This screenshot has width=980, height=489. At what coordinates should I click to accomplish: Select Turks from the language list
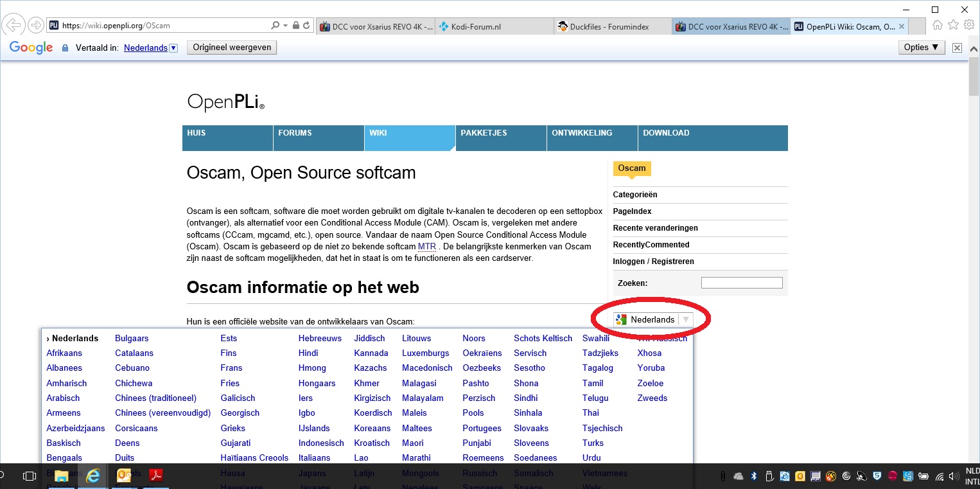point(593,443)
